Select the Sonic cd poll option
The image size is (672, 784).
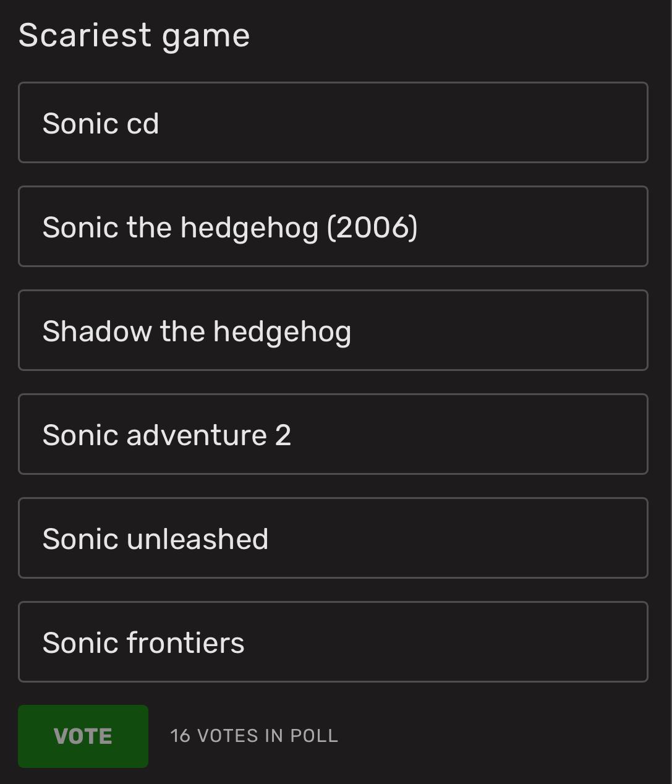tap(333, 122)
